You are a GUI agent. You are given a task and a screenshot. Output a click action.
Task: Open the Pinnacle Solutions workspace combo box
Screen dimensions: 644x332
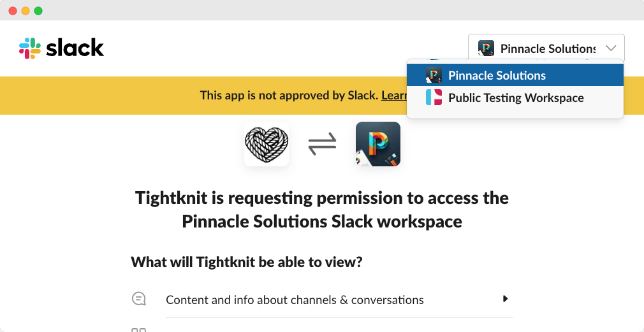click(546, 48)
